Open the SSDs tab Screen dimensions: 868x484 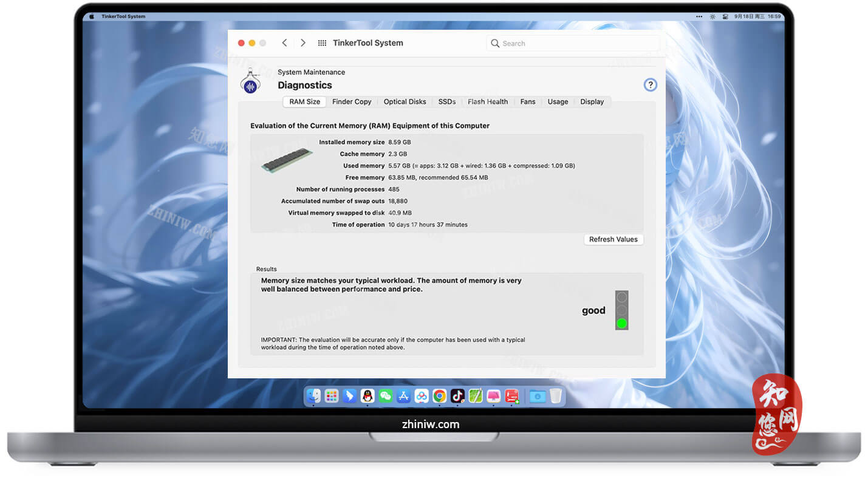tap(447, 102)
